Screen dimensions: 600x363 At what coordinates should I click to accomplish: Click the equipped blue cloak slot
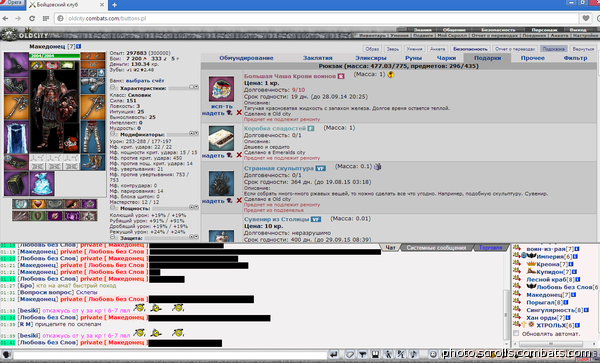coord(16,137)
